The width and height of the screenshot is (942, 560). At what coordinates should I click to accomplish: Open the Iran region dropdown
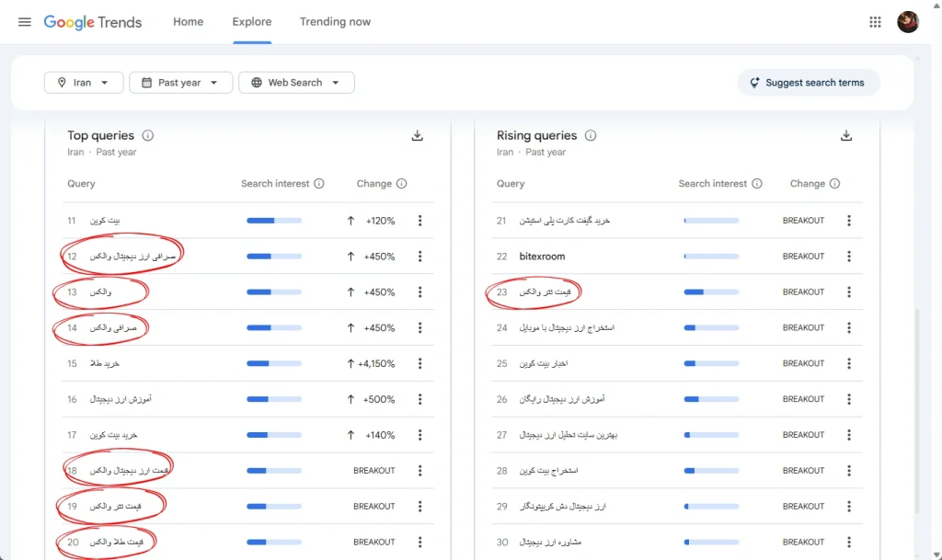click(x=84, y=82)
